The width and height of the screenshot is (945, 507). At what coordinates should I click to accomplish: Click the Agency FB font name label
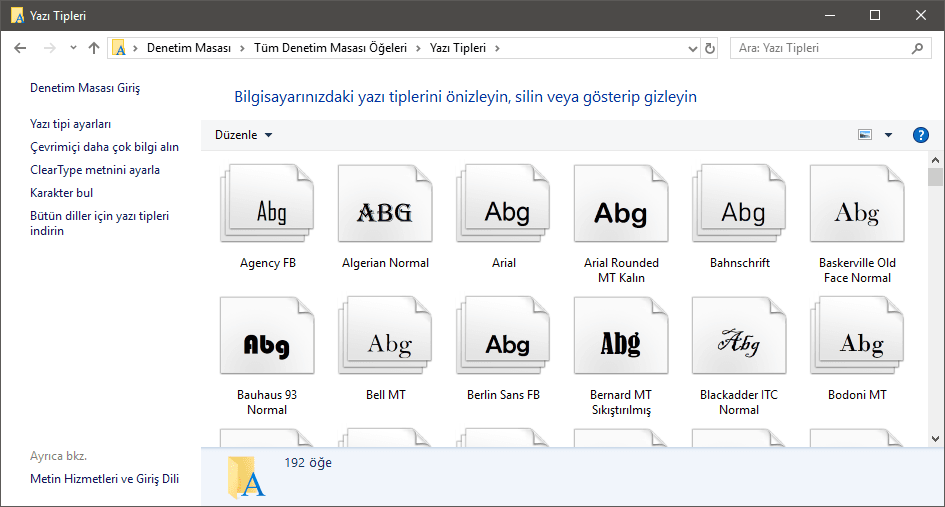tap(268, 263)
